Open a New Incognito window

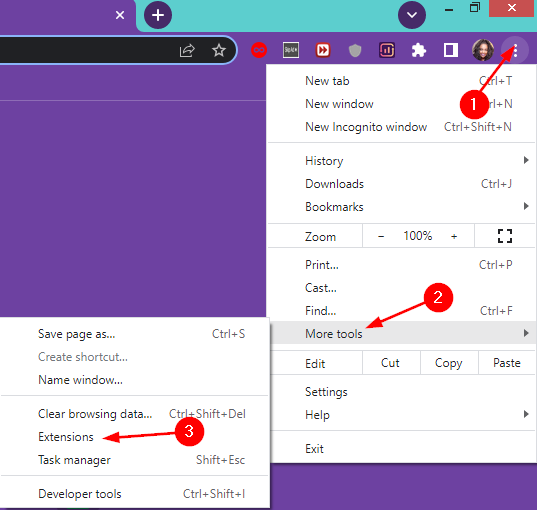click(401, 127)
